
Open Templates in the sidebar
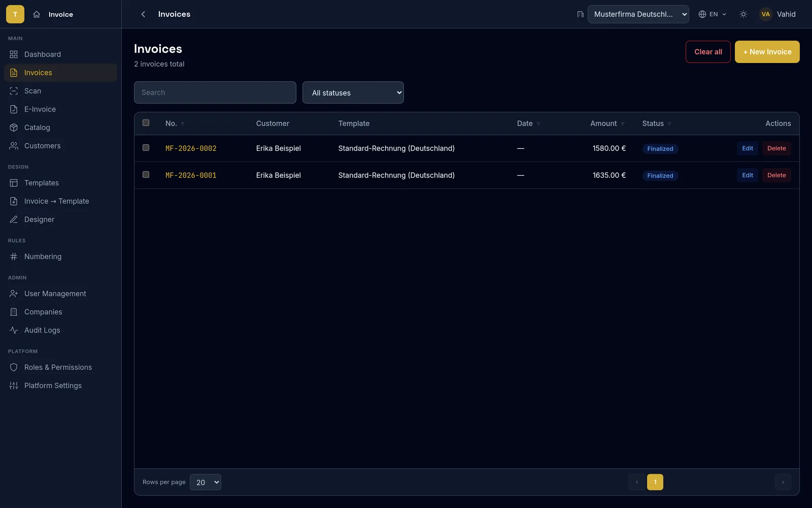pos(60,183)
